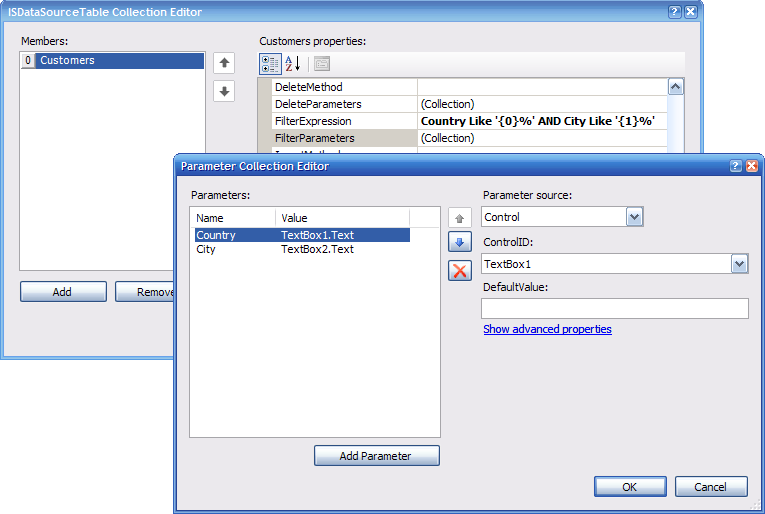
Task: Click the Alphabetical sort icon
Action: tap(293, 64)
